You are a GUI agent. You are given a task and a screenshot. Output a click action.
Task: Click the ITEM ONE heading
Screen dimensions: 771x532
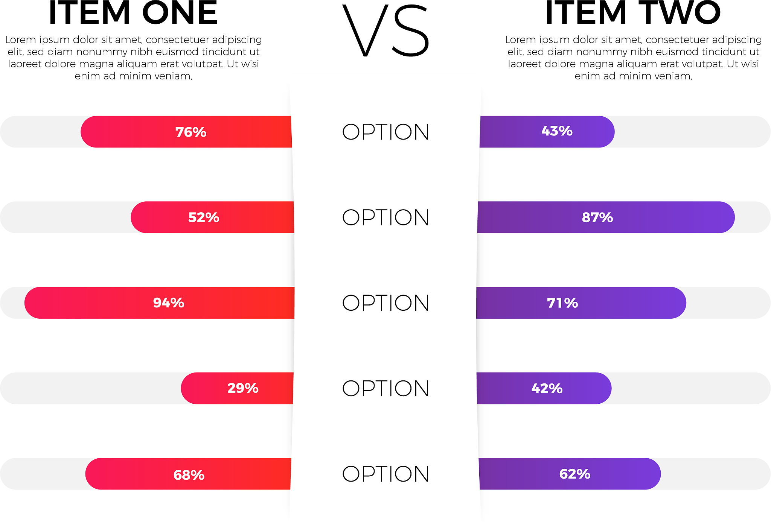[133, 14]
